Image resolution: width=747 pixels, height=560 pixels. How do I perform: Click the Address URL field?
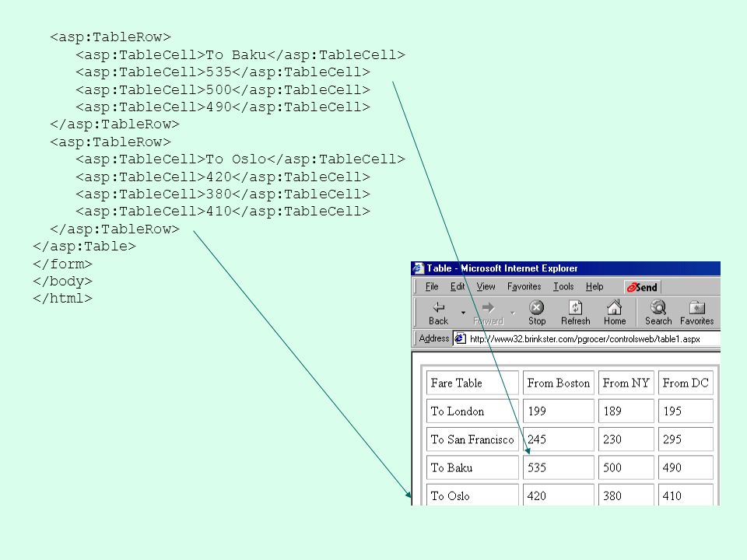click(587, 339)
